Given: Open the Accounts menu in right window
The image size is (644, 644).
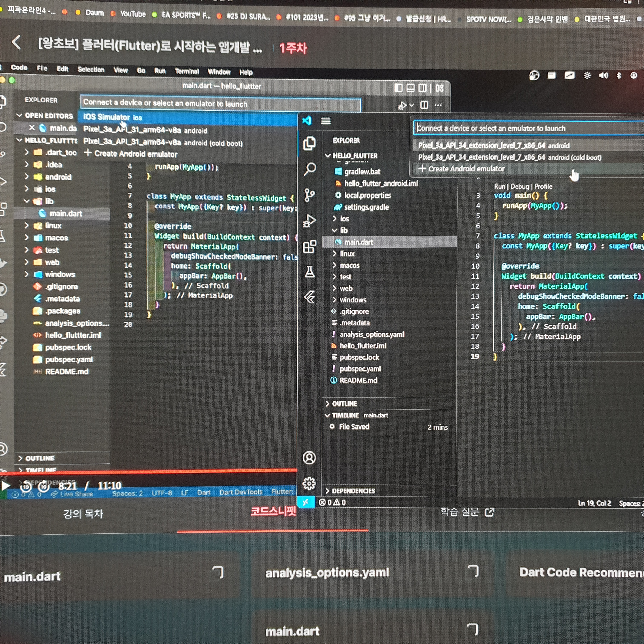Looking at the screenshot, I should coord(309,458).
